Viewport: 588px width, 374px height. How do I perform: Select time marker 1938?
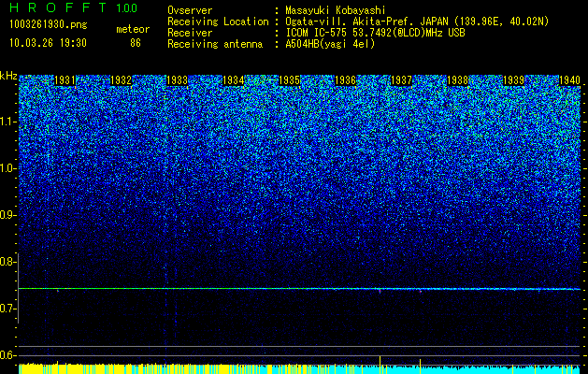point(458,80)
